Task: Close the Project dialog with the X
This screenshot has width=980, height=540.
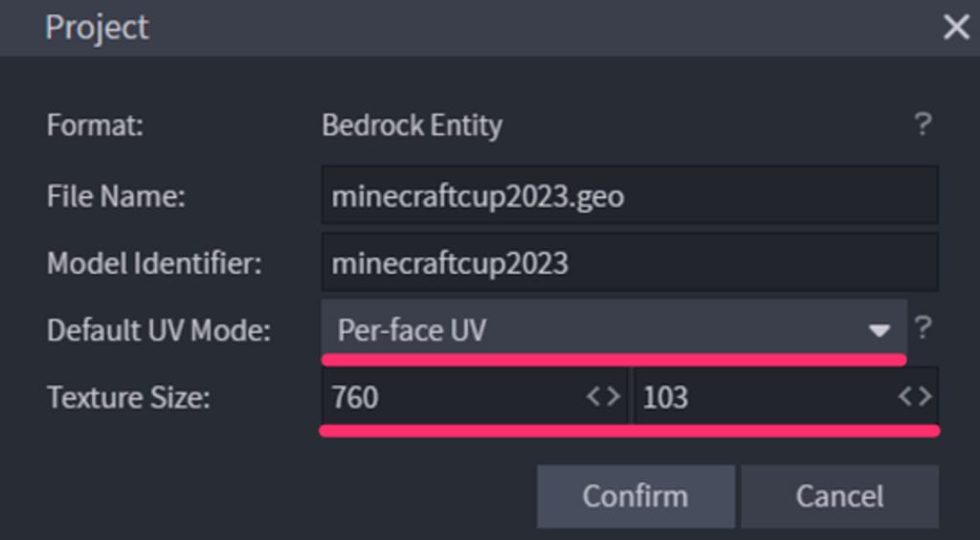Action: 956,28
